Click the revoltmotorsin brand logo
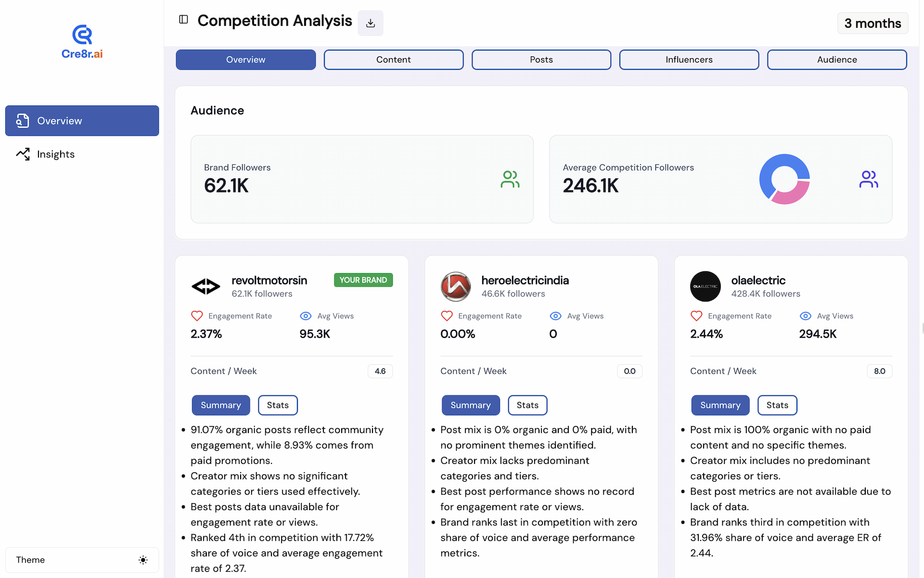The width and height of the screenshot is (924, 578). 206,287
